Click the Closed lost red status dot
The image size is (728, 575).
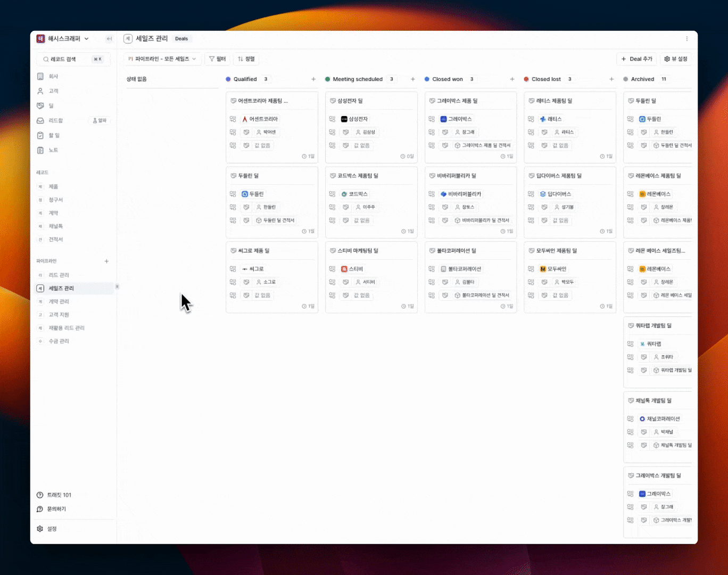(526, 79)
